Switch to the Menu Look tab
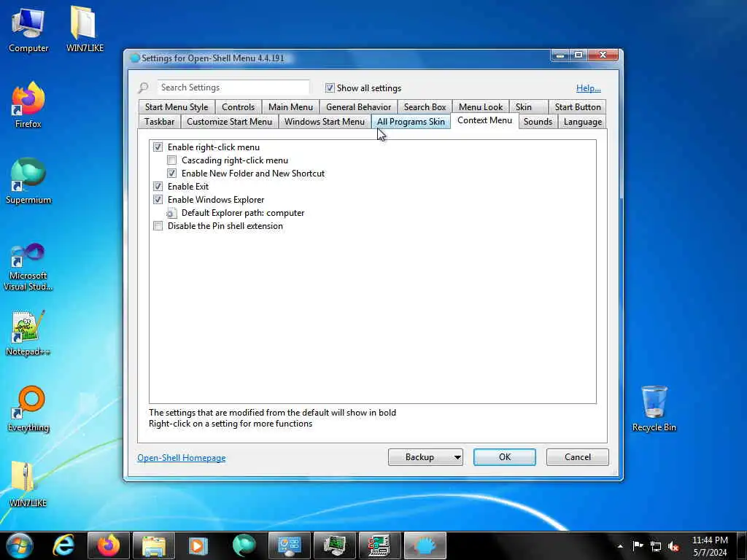The image size is (747, 560). (x=481, y=107)
